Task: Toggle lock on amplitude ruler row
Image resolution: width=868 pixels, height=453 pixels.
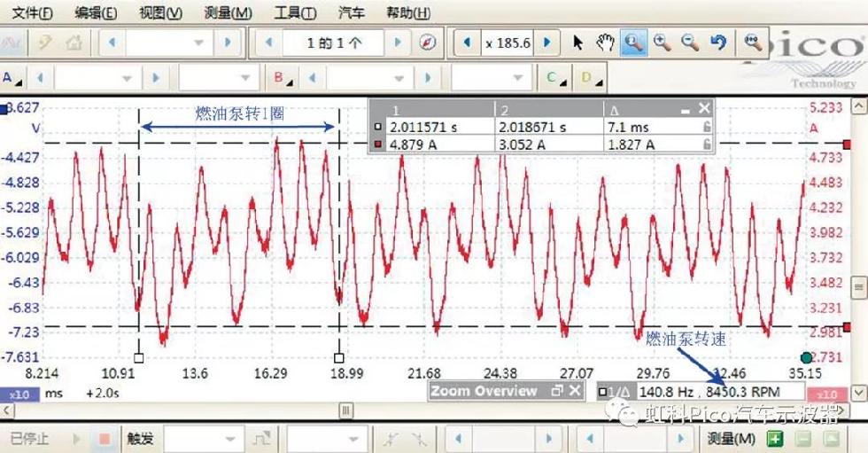Action: click(706, 144)
